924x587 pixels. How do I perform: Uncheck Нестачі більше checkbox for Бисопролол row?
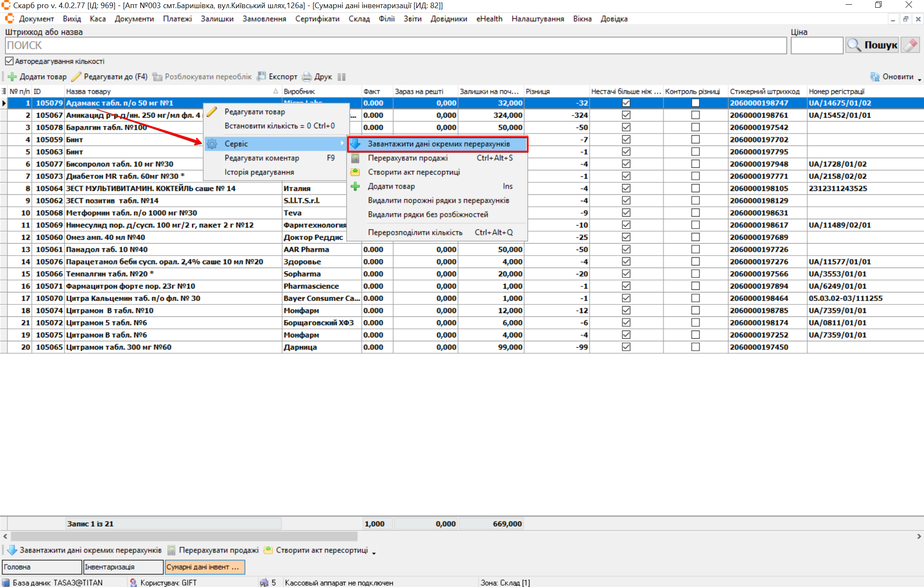tap(626, 164)
